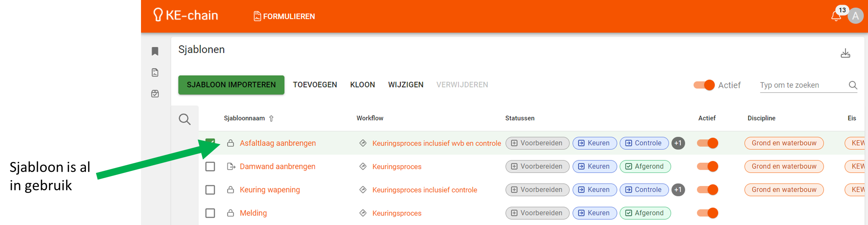The width and height of the screenshot is (868, 225).
Task: Open the calendar check icon in sidebar
Action: coord(155,94)
